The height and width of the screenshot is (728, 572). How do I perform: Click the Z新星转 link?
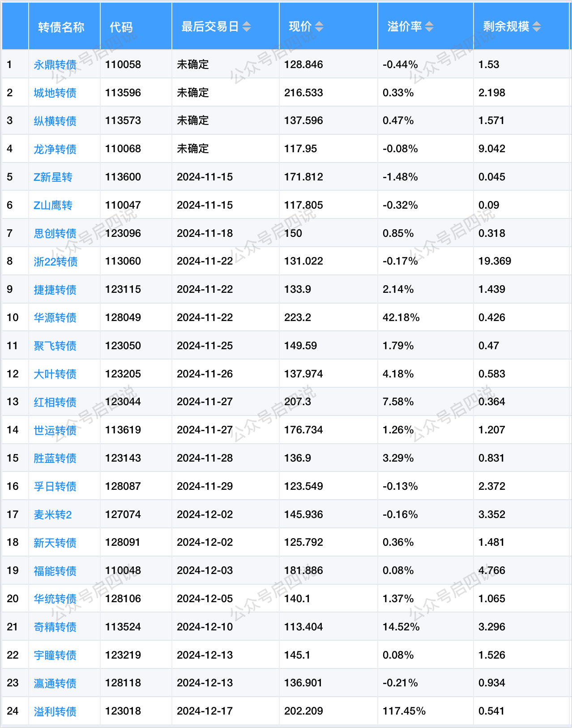[x=53, y=177]
